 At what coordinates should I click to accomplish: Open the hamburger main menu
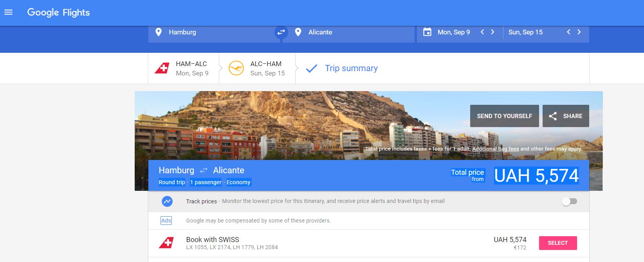(8, 13)
